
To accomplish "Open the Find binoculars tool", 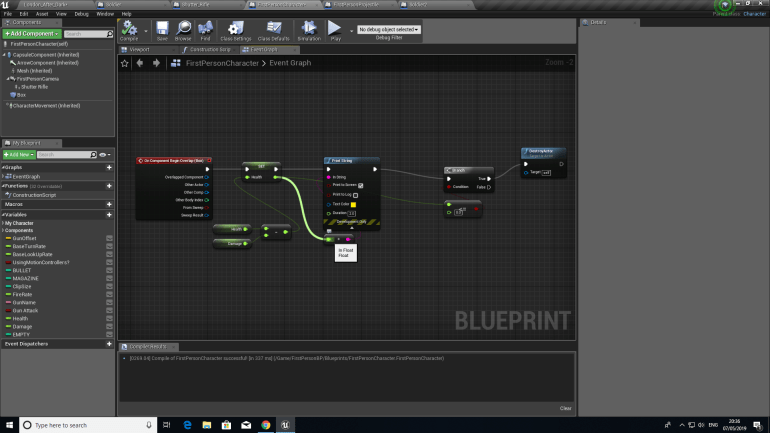I will pyautogui.click(x=205, y=30).
